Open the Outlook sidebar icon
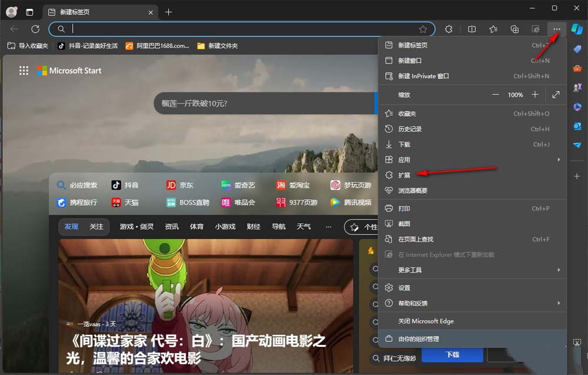Screen dimensions: 588x375 pyautogui.click(x=577, y=126)
